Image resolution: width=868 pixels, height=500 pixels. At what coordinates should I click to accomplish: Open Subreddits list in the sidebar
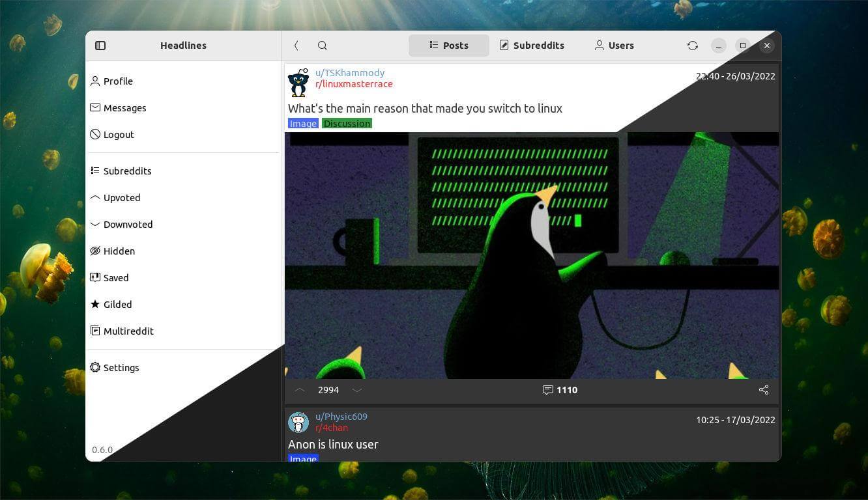click(183, 171)
